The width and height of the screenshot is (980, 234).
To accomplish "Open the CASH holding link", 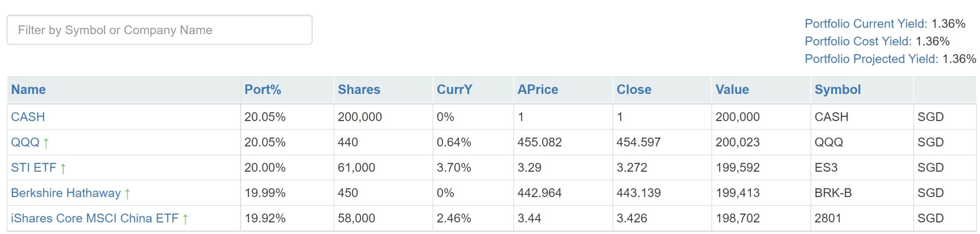I will 28,117.
